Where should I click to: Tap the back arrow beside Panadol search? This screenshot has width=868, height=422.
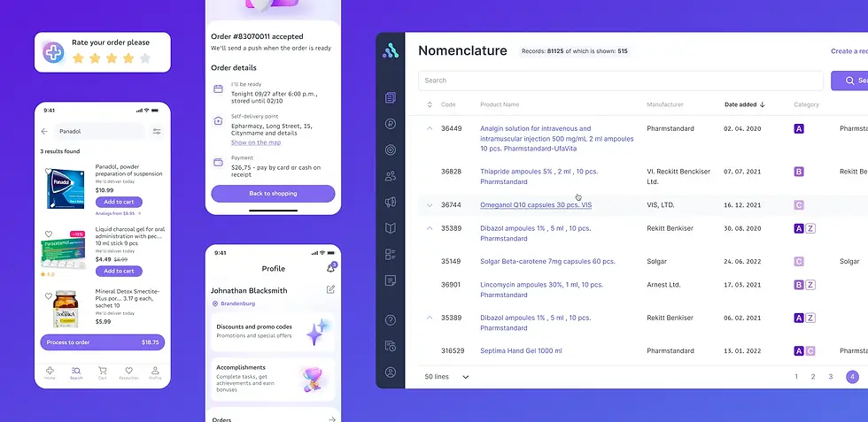click(x=44, y=132)
